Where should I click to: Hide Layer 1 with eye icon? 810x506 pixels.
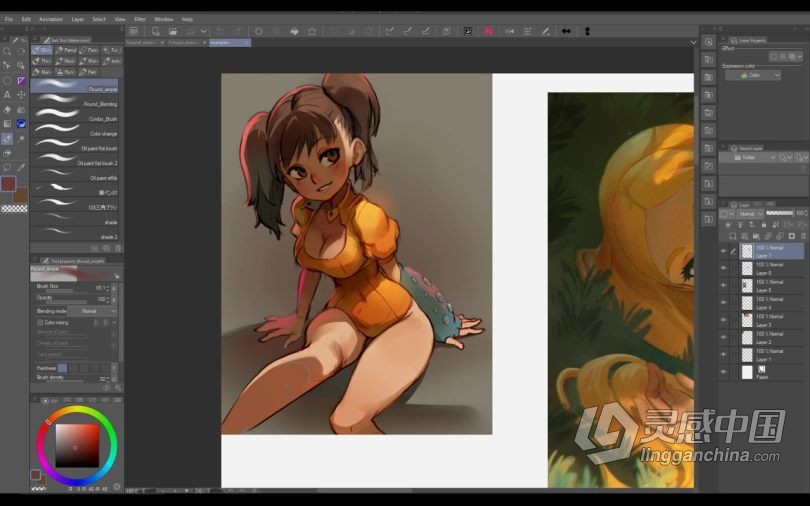point(723,355)
